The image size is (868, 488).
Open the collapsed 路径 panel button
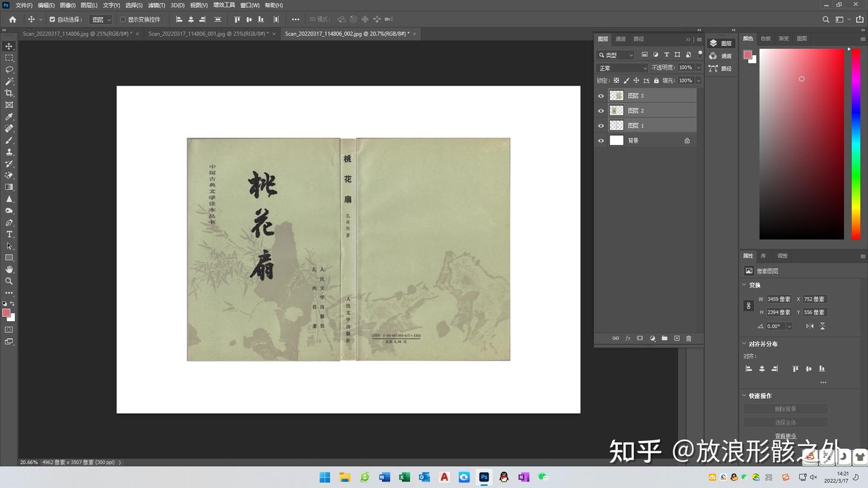pyautogui.click(x=720, y=69)
